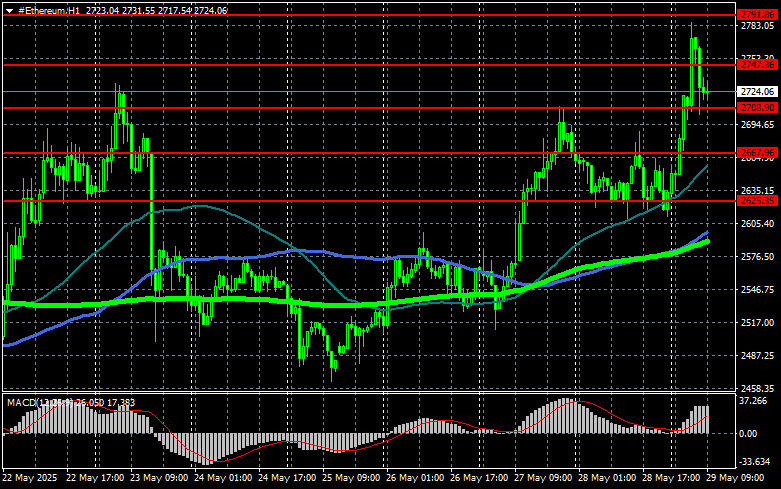Click the 2517.00 price scale value

coord(757,323)
